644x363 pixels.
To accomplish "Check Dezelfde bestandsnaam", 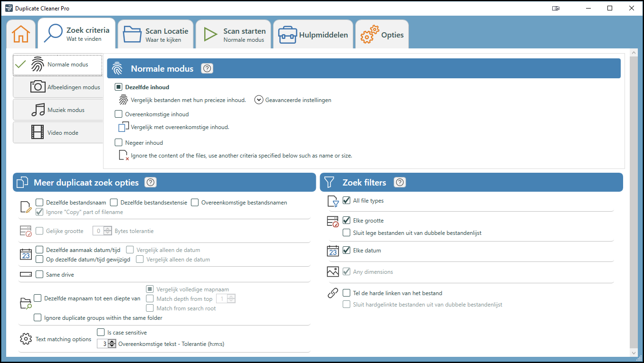I will tap(39, 203).
